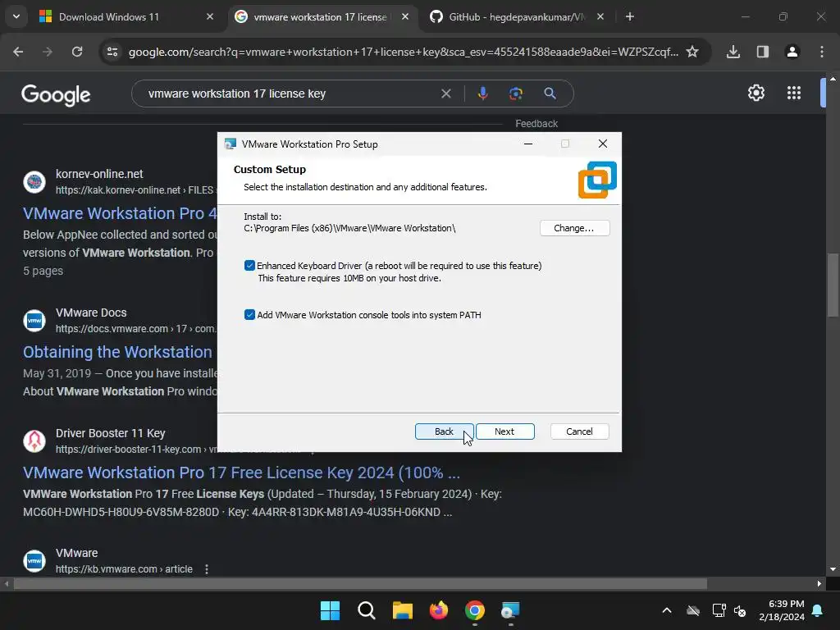Click the vertical page scrollbar thumb
Image resolution: width=840 pixels, height=630 pixels.
pyautogui.click(x=833, y=285)
